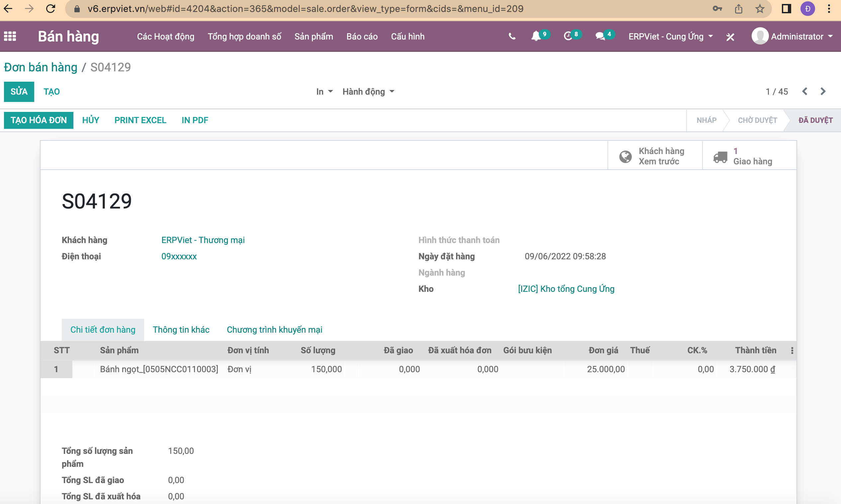Reload the page with browser refresh icon
Image resolution: width=841 pixels, height=504 pixels.
(50, 9)
